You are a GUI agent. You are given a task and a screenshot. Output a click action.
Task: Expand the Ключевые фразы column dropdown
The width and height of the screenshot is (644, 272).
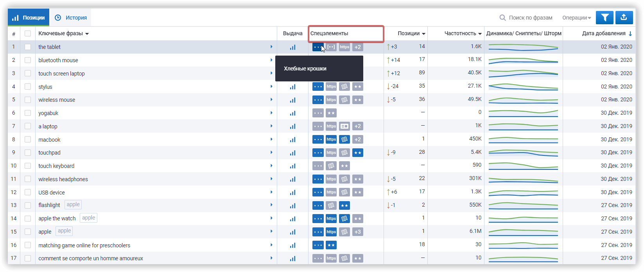click(x=87, y=34)
